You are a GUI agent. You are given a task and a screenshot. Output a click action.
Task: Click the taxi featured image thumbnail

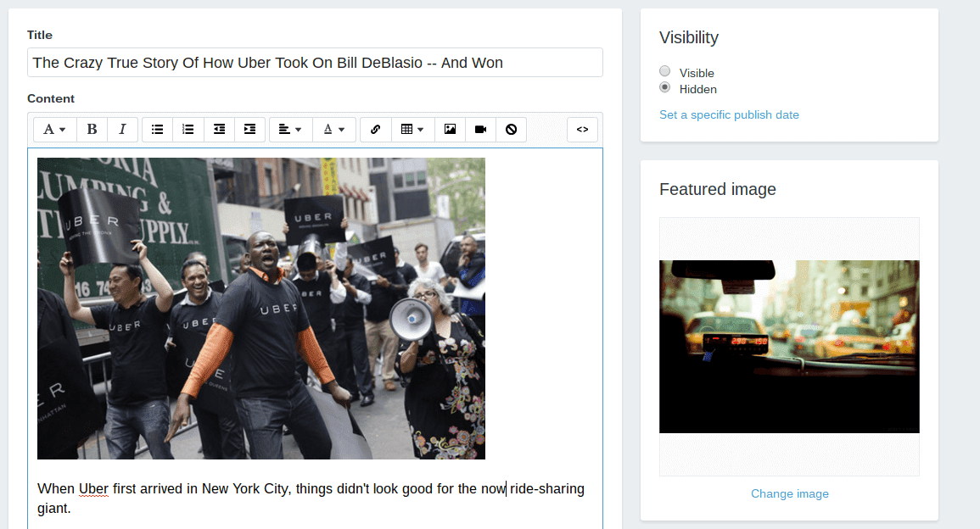tap(789, 347)
